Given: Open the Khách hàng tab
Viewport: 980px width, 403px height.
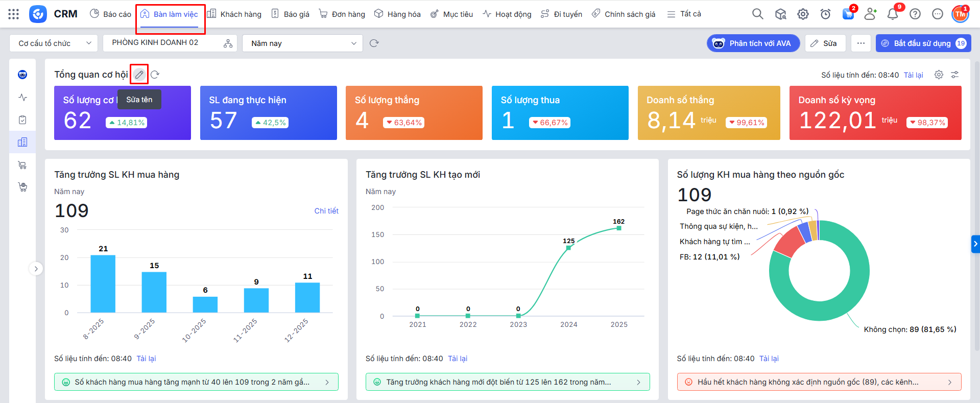Looking at the screenshot, I should (x=234, y=14).
